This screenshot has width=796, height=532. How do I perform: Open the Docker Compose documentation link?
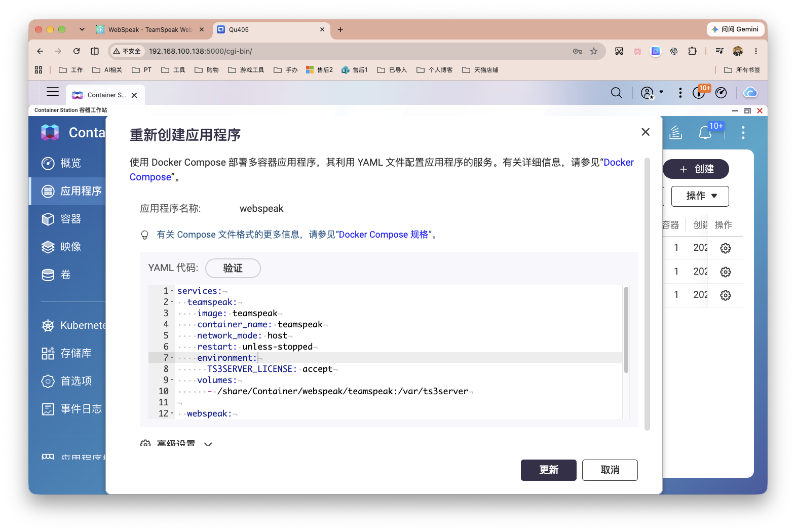[x=618, y=162]
